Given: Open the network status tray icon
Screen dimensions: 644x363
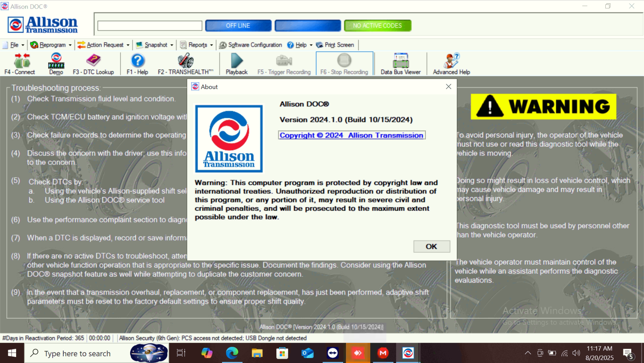Looking at the screenshot, I should tap(564, 353).
